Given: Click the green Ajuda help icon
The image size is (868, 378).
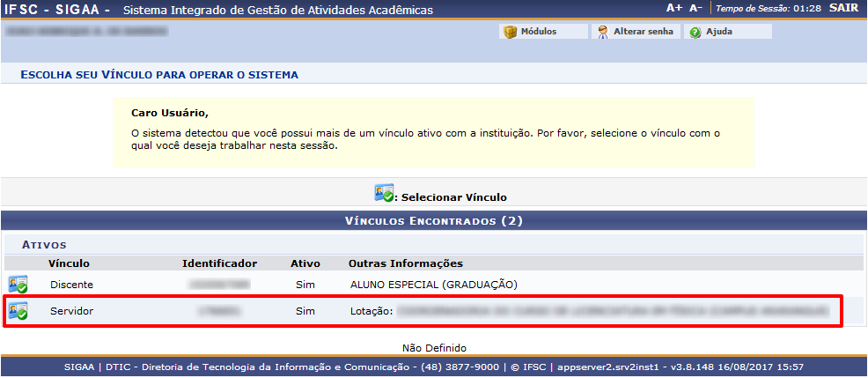Looking at the screenshot, I should click(x=695, y=32).
